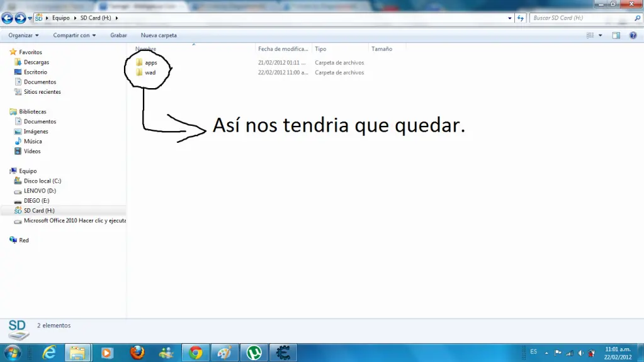Open network signal tray icon

(569, 353)
